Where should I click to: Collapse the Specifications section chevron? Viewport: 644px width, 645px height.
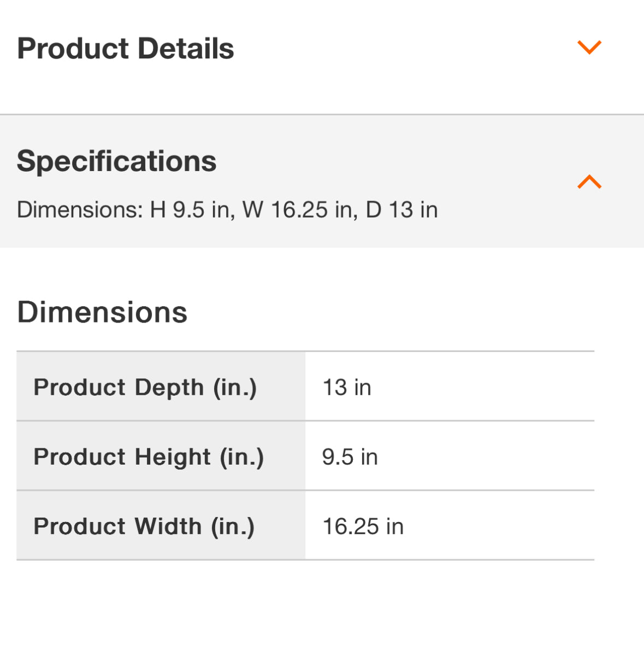click(589, 181)
